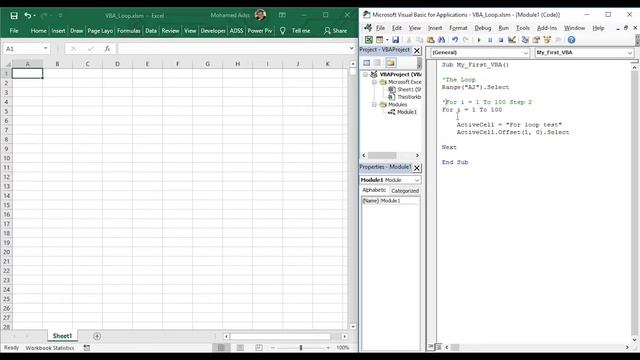Select Sheet1 in the project tree
640x360 pixels.
tap(409, 89)
